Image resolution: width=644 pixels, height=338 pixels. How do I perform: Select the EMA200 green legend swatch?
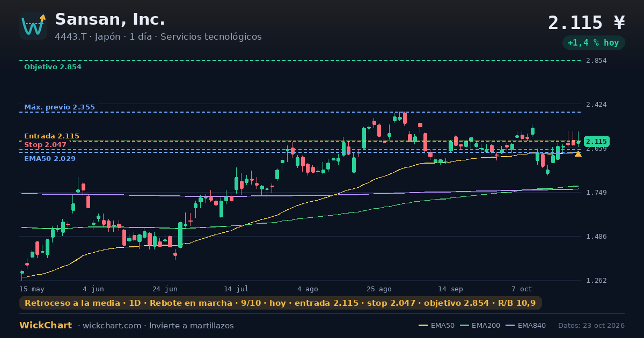click(464, 326)
